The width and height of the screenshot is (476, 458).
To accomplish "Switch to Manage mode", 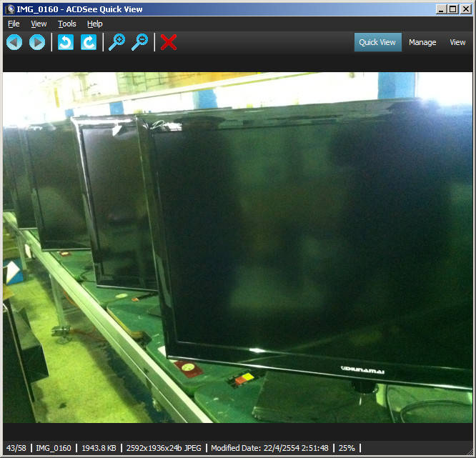I will pyautogui.click(x=422, y=42).
